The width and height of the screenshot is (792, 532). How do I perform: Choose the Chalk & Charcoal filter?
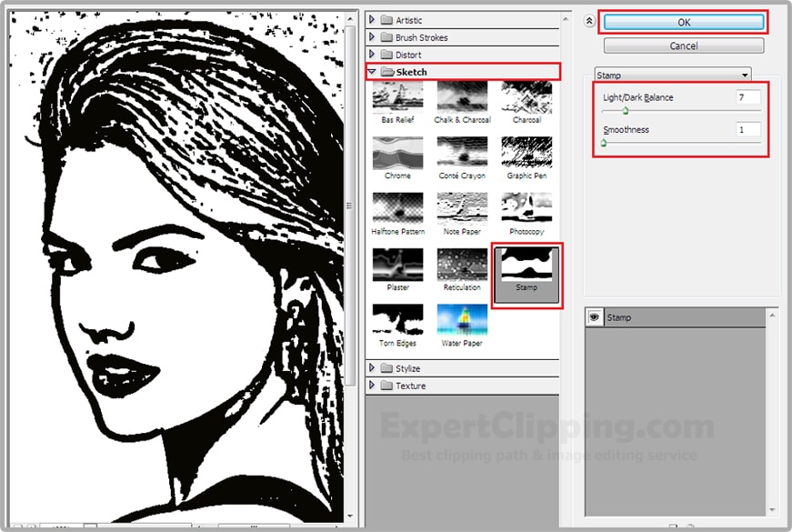pyautogui.click(x=462, y=96)
